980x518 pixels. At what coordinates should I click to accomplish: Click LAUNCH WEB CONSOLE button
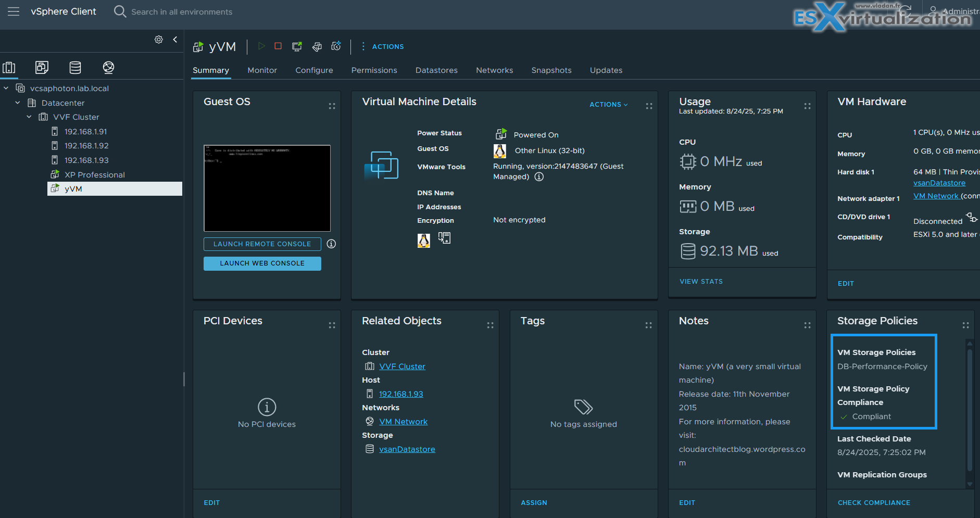[262, 263]
